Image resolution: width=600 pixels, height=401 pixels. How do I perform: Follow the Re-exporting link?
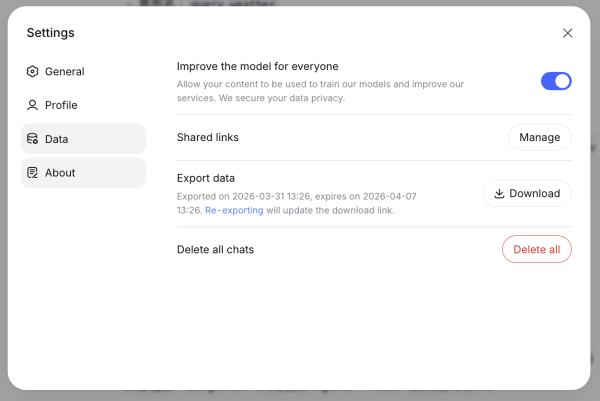pyautogui.click(x=234, y=211)
